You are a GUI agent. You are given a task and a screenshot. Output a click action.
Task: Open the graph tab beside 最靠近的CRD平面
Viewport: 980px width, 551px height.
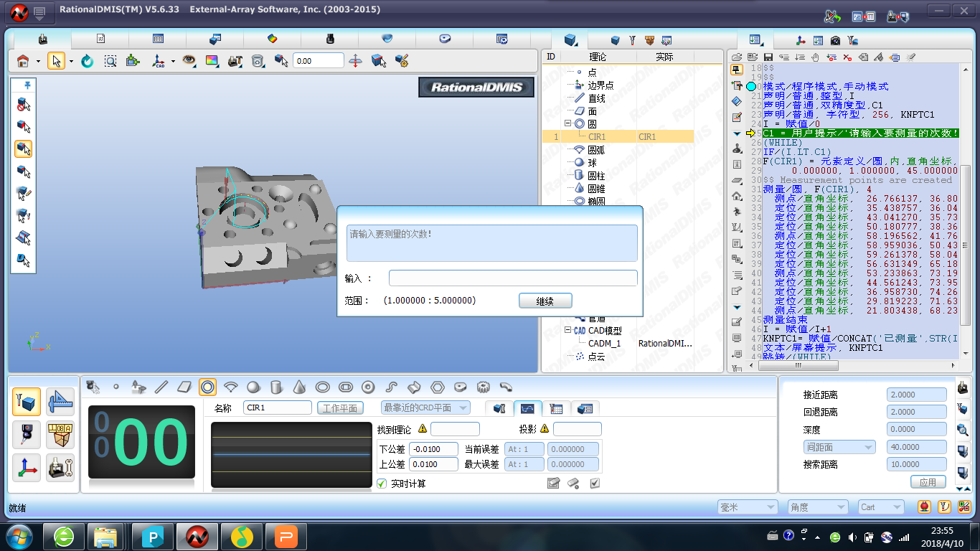pos(527,408)
